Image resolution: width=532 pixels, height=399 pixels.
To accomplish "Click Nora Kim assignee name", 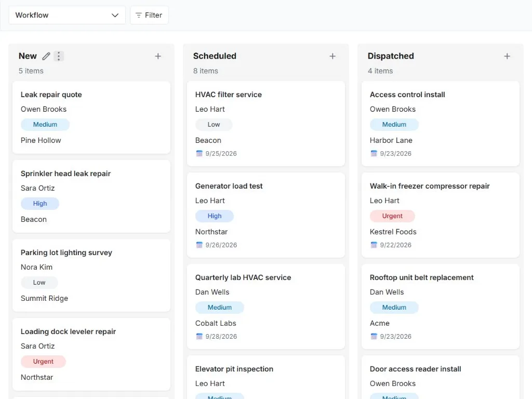I will (x=37, y=267).
